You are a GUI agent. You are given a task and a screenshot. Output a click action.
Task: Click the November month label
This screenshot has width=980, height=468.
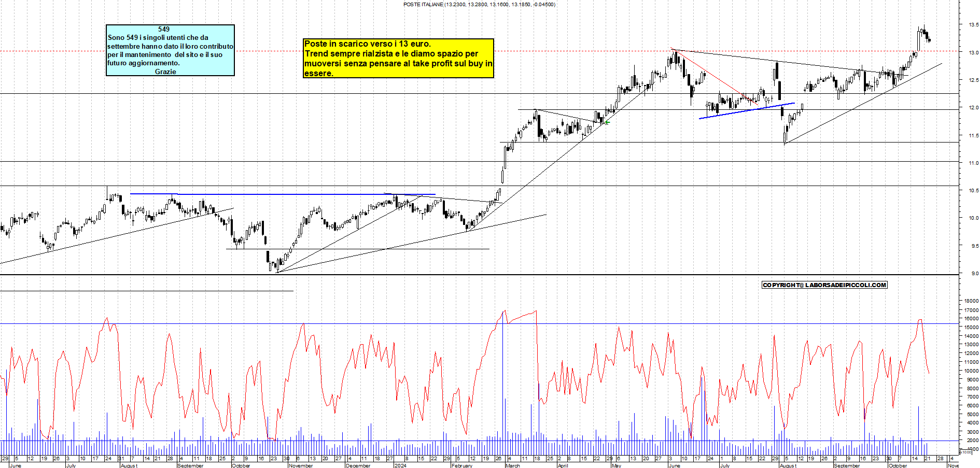(301, 465)
